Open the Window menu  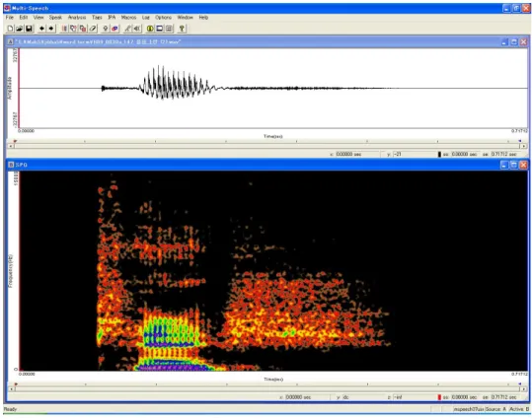185,18
